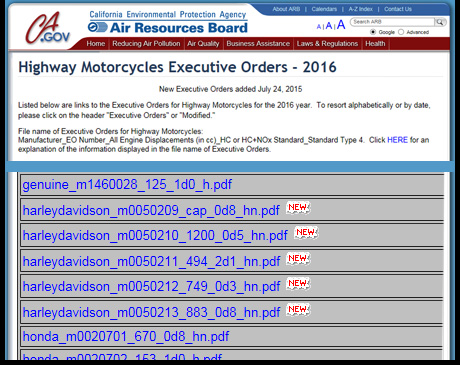Select the medium text size A
Viewport: 460px width, 365px height.
(x=329, y=26)
